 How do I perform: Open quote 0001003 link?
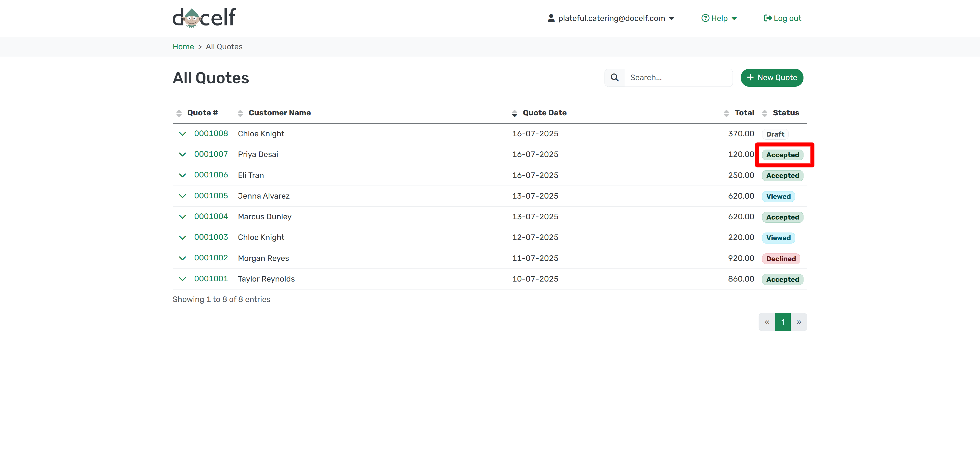pos(211,237)
